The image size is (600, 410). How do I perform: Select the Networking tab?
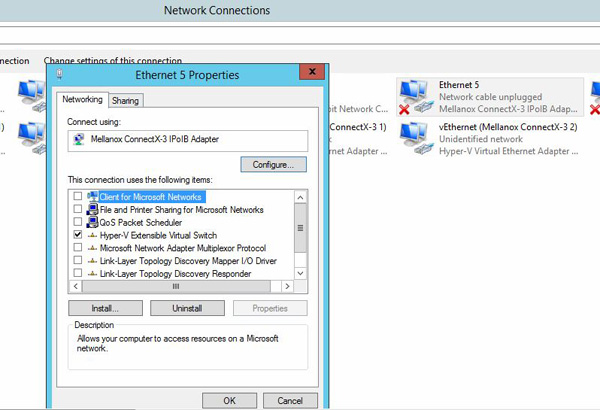coord(82,99)
